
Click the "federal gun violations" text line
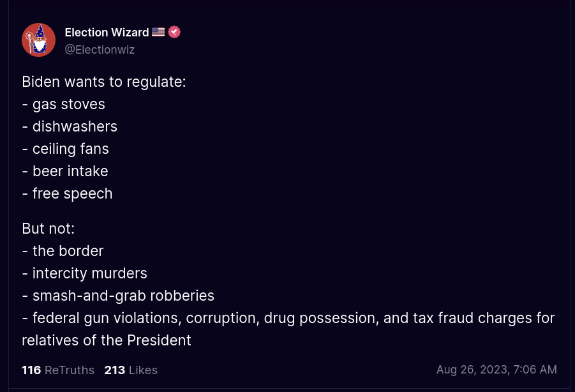click(288, 318)
